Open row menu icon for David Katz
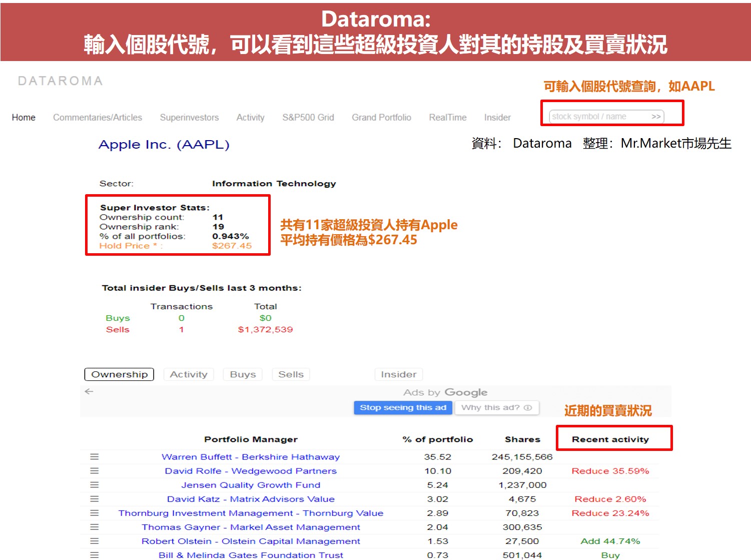 pyautogui.click(x=94, y=499)
